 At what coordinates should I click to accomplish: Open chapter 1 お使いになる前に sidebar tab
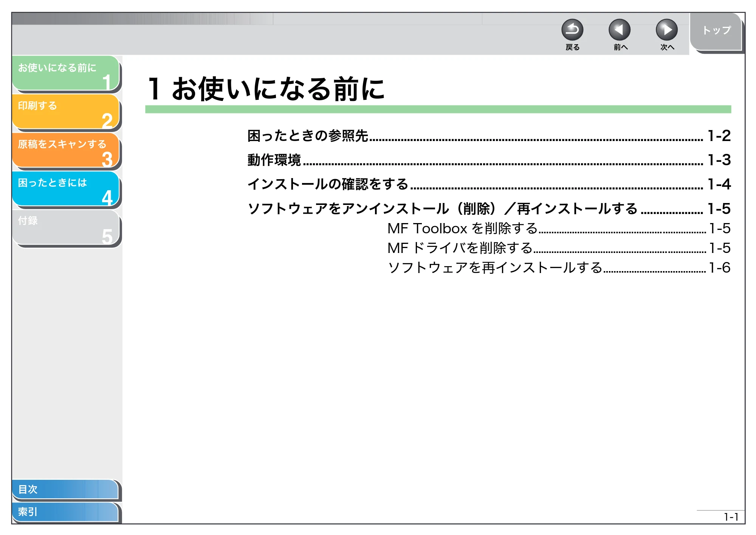[66, 73]
